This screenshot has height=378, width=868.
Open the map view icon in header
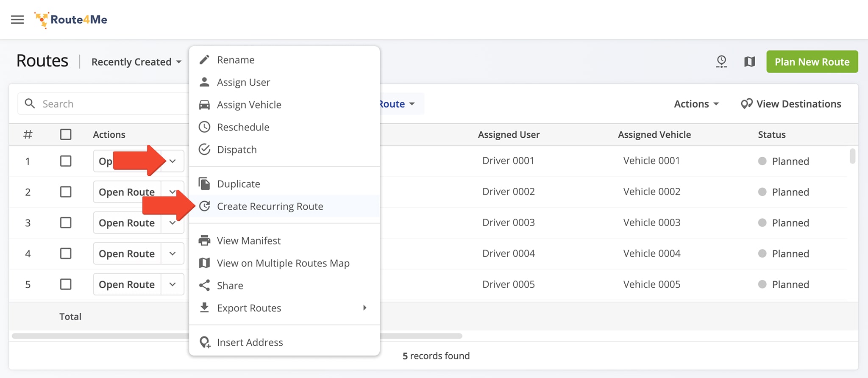click(x=749, y=62)
